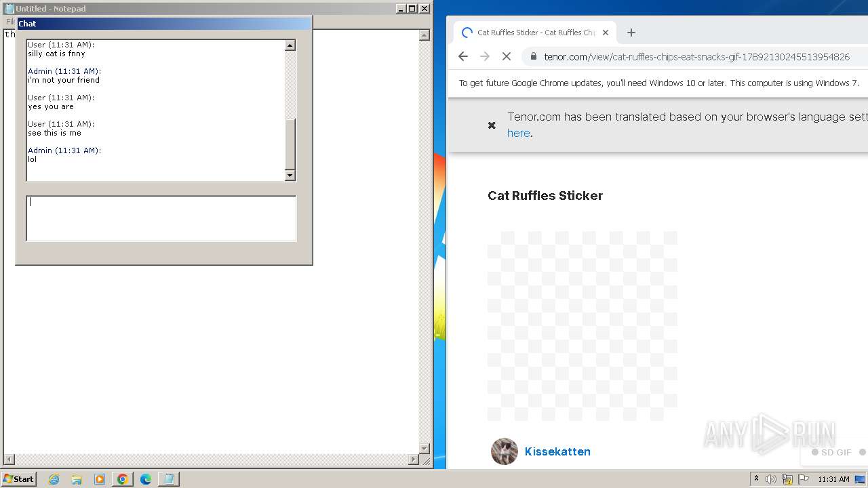The width and height of the screenshot is (868, 488).
Task: Click the Chat log scrollbar thumb
Action: coord(290,144)
